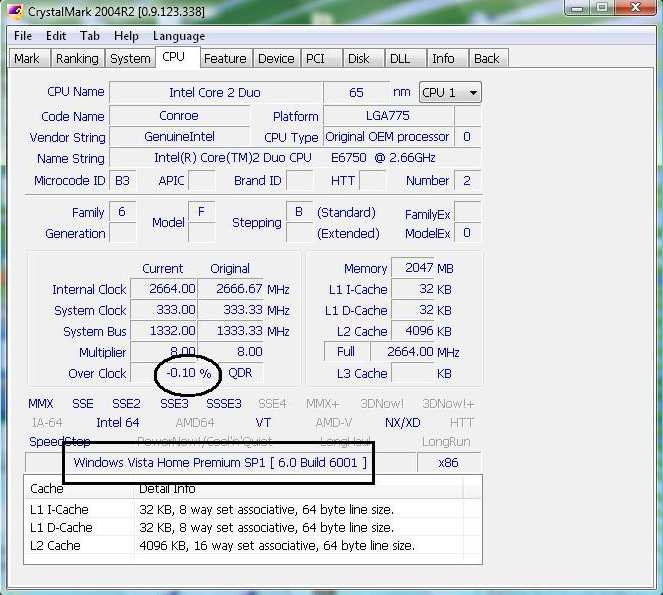Screen dimensions: 663x595
Task: Select the L1 D-Cache row in list
Action: (253, 528)
